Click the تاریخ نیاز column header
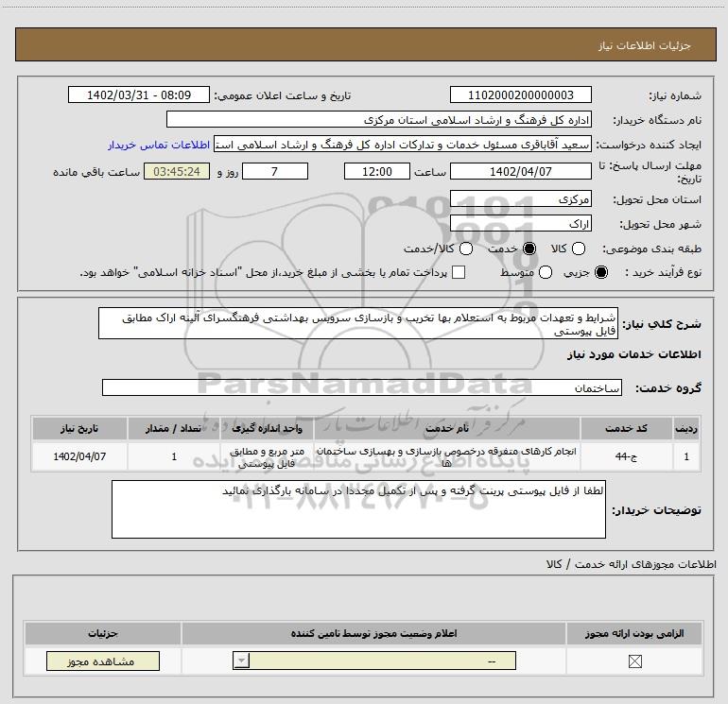The width and height of the screenshot is (728, 704). click(79, 428)
